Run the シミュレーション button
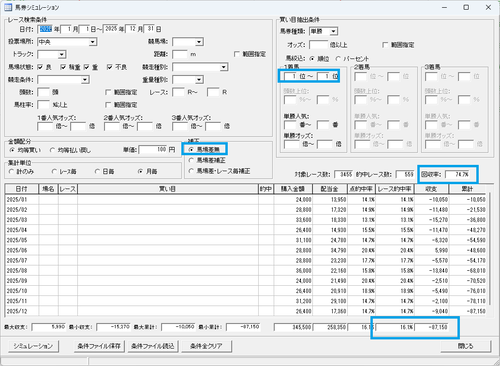This screenshot has height=366, width=500. tap(33, 346)
